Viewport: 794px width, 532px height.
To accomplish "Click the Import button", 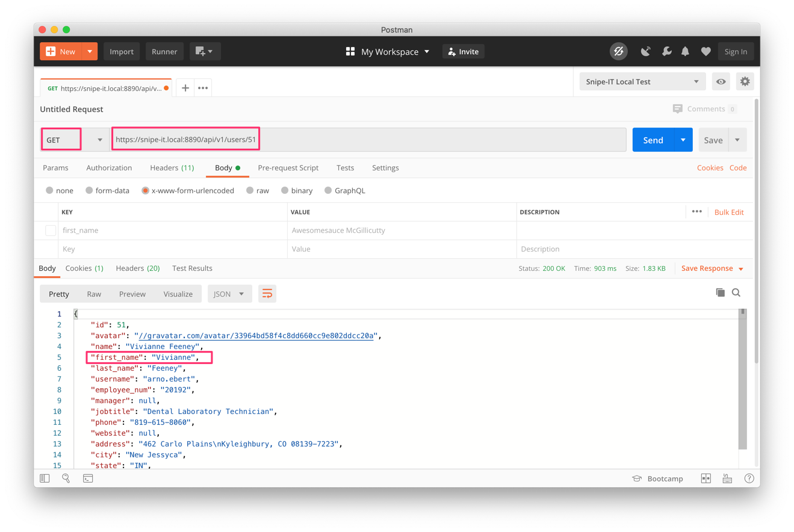I will [122, 51].
